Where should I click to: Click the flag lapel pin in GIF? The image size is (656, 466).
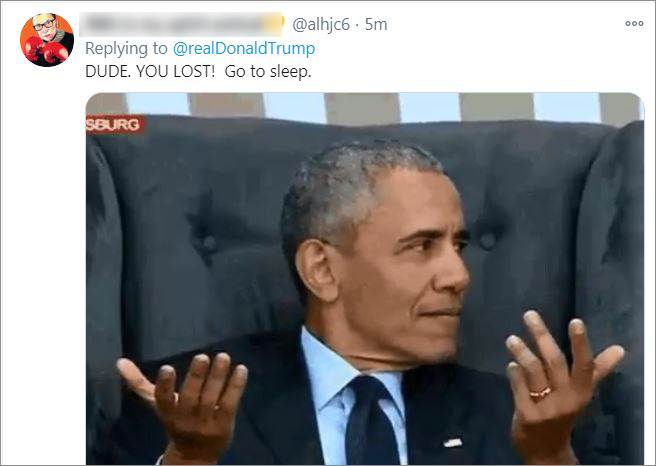click(453, 443)
